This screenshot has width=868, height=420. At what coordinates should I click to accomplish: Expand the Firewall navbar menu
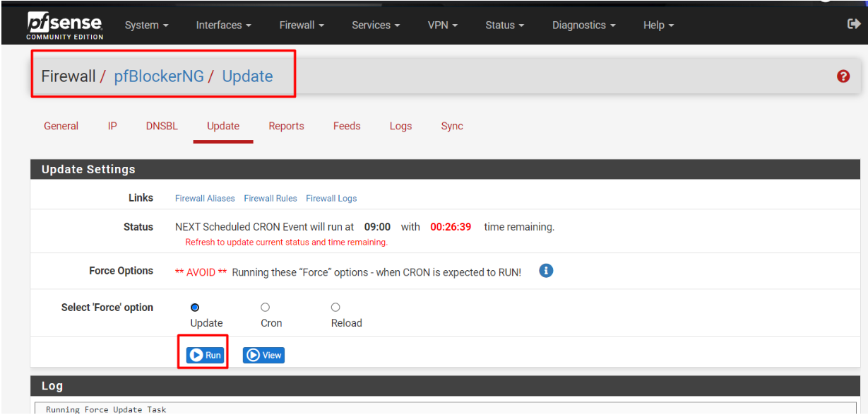[302, 25]
